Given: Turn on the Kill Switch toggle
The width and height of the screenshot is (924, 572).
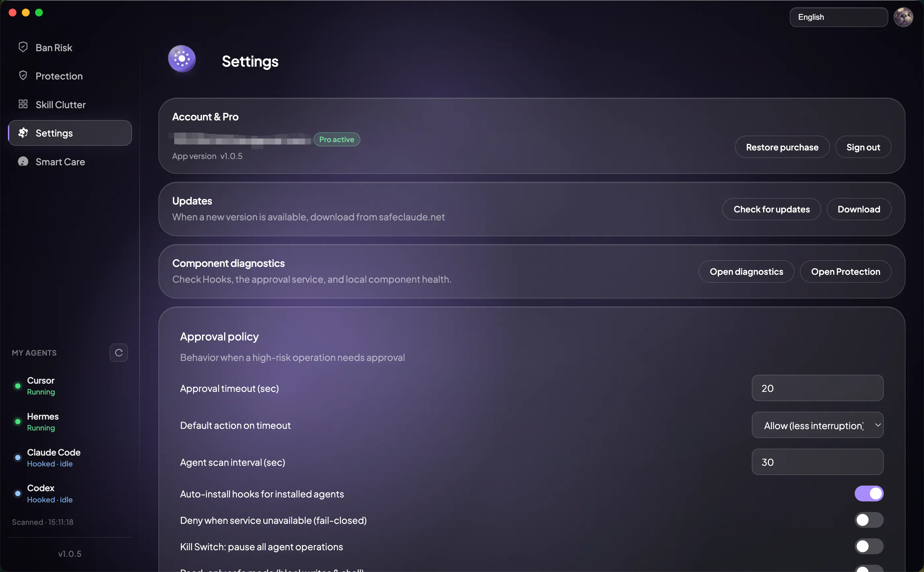Looking at the screenshot, I should [869, 546].
